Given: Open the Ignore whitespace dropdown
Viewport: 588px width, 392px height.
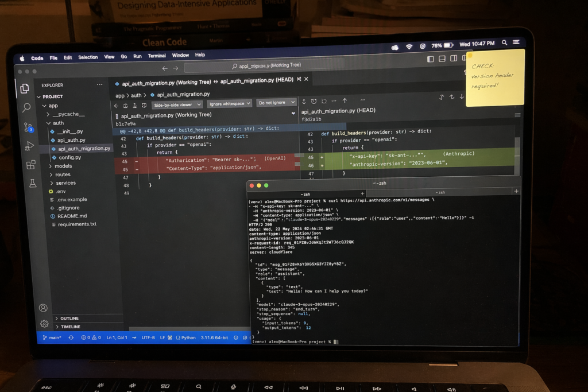Looking at the screenshot, I should pos(230,104).
